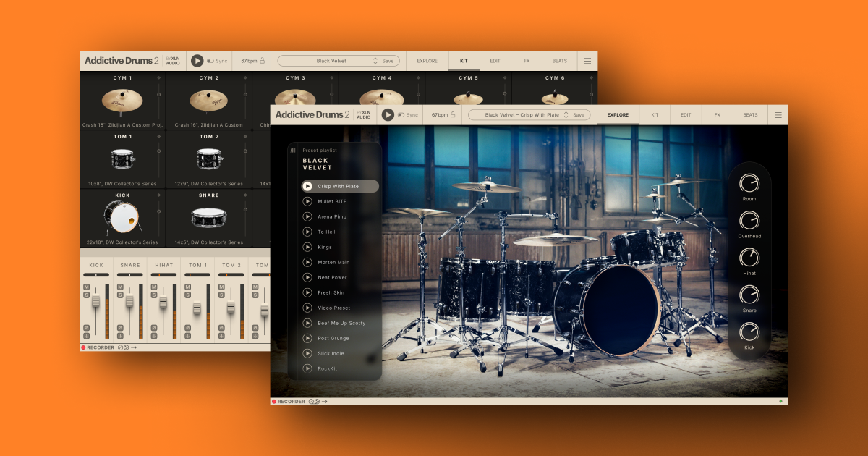Click the red record dot in the back window
Viewport: 868px width, 456px height.
pos(83,347)
